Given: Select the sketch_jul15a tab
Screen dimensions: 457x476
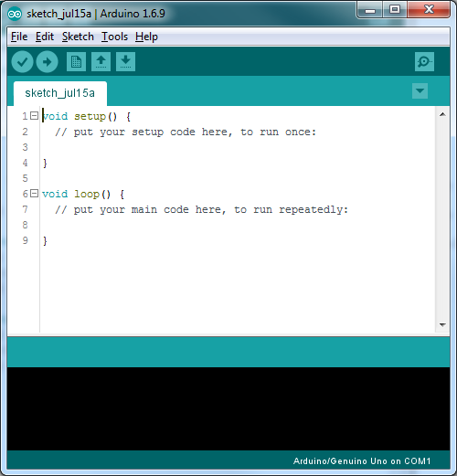Looking at the screenshot, I should point(60,93).
